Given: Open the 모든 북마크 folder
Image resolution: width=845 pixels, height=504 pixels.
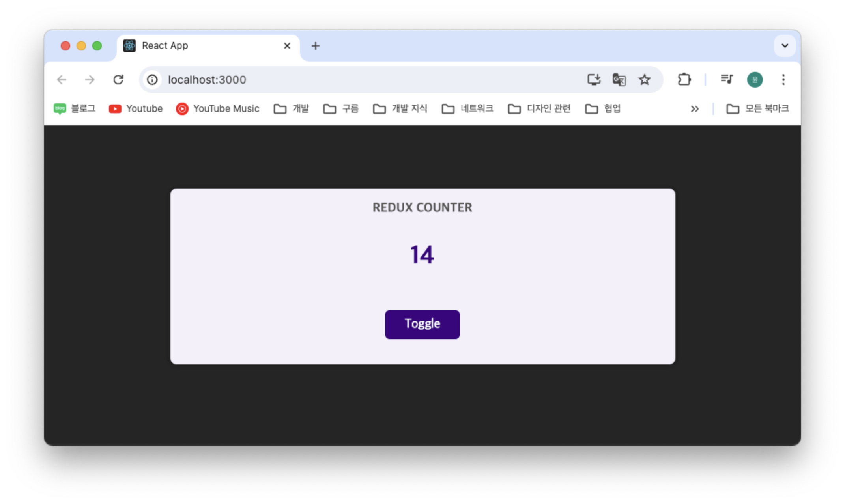Looking at the screenshot, I should [757, 109].
